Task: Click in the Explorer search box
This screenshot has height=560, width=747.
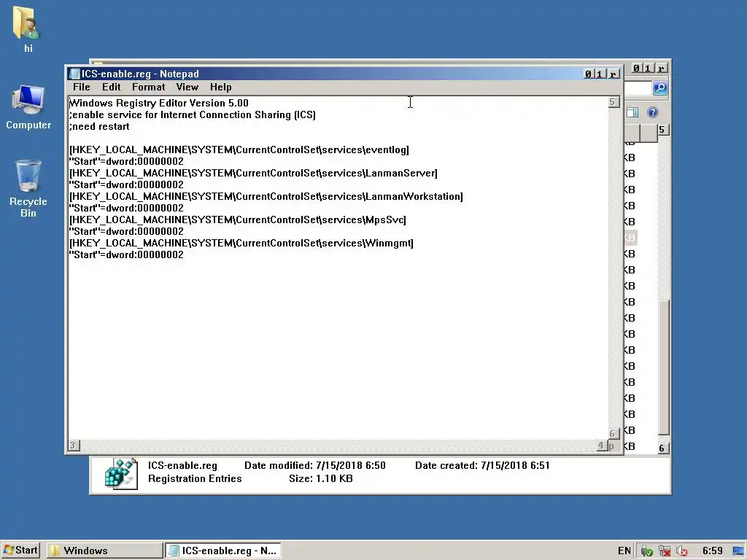Action: 638,88
